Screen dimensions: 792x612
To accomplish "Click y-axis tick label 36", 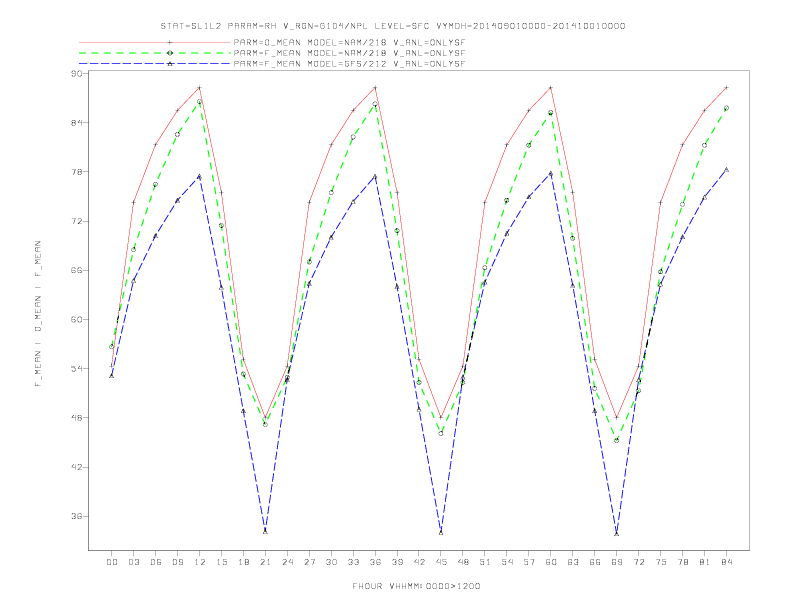I will [77, 516].
